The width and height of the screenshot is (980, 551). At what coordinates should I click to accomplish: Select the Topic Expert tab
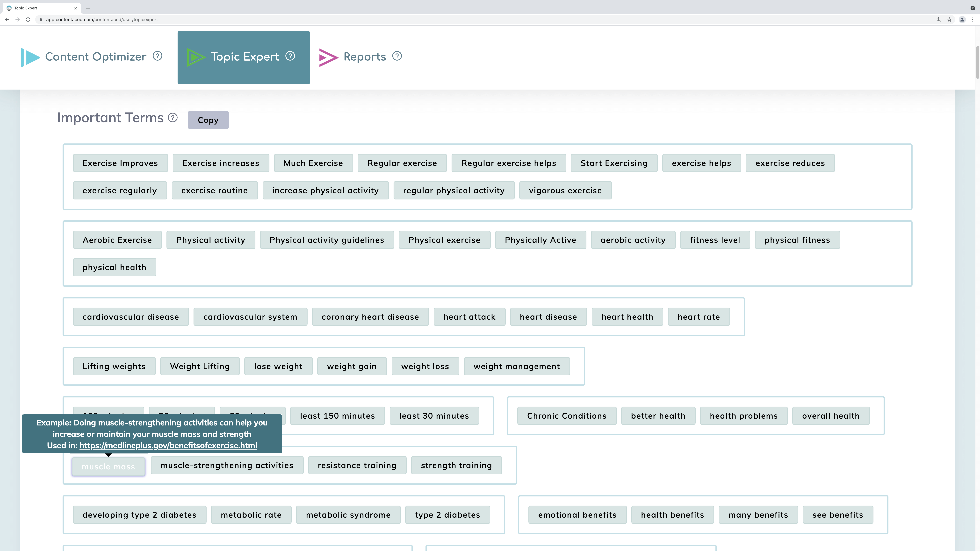[244, 57]
